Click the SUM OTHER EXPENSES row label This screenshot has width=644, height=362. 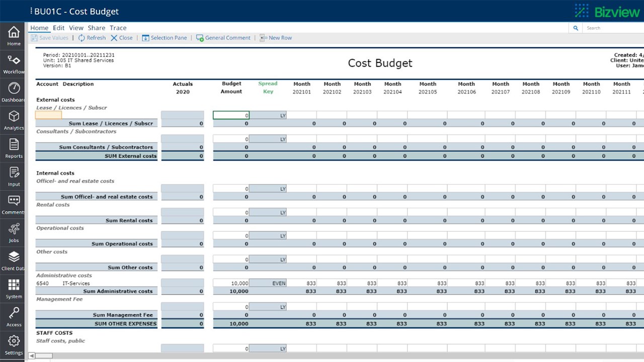126,324
